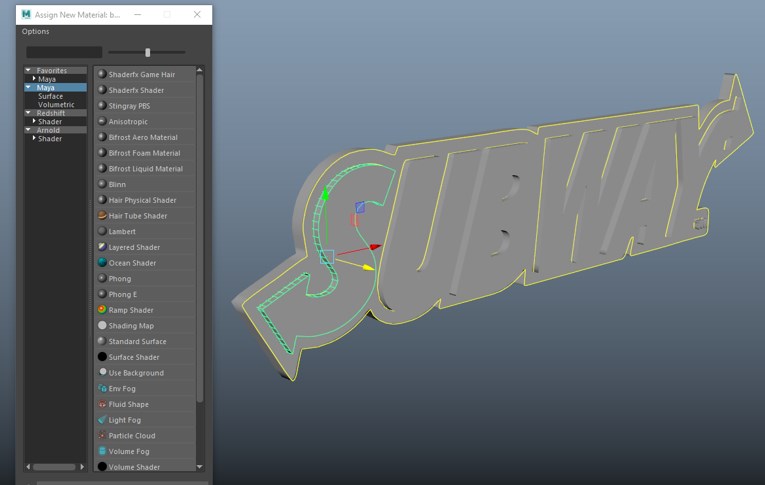765x485 pixels.
Task: Click the Shaderfx Shader sphere icon
Action: (x=102, y=90)
